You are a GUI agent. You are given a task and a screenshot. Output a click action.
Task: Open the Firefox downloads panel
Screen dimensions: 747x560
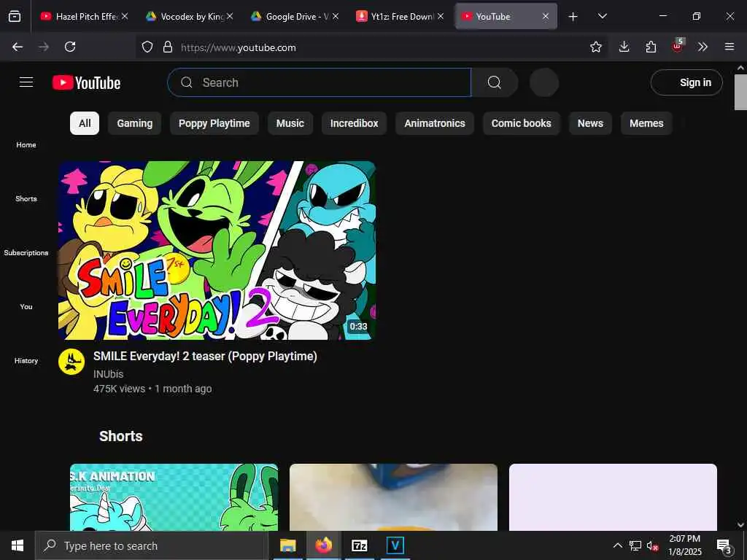(x=624, y=47)
